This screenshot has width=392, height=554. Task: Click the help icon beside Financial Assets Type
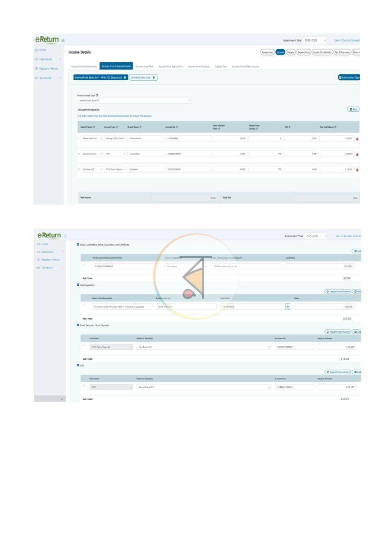97,95
